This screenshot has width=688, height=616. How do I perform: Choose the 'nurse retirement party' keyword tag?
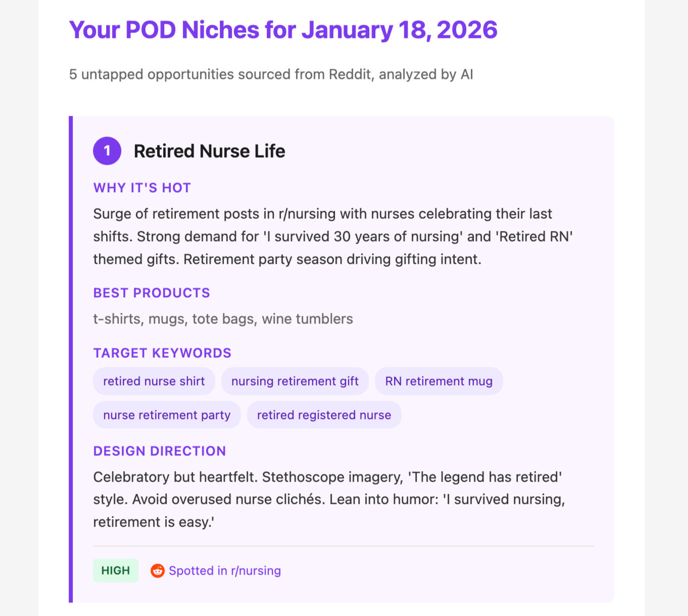[x=167, y=415]
